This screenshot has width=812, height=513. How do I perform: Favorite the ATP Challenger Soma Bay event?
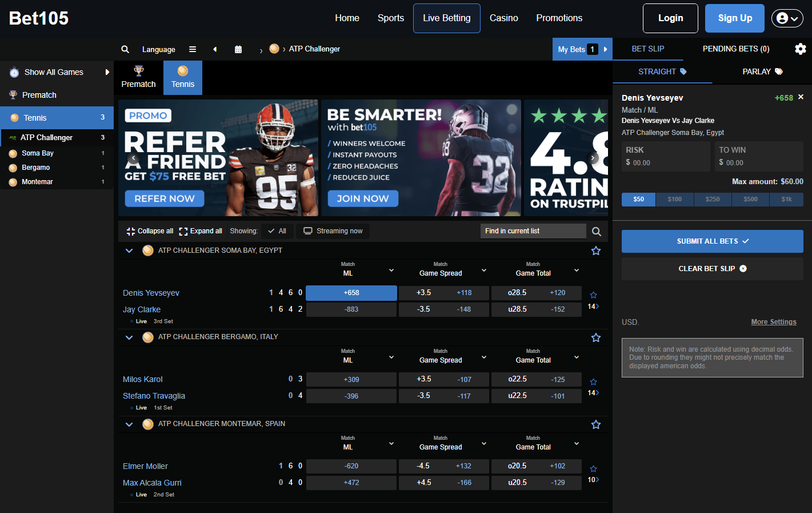point(596,250)
